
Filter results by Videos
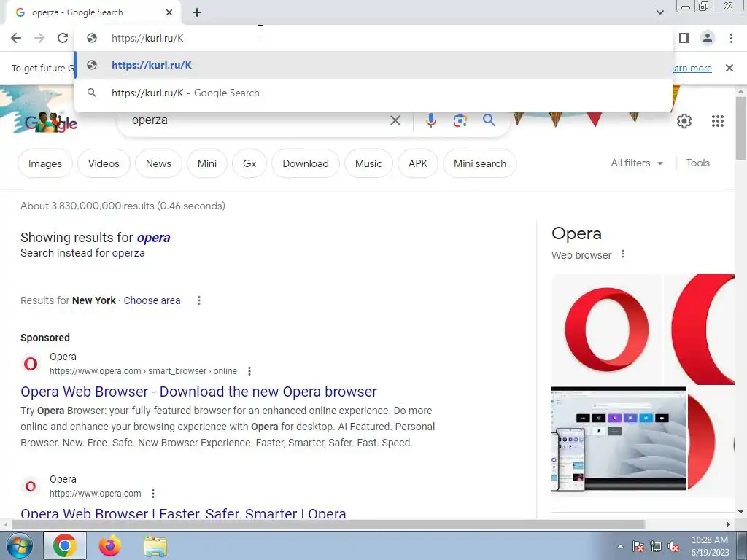104,163
